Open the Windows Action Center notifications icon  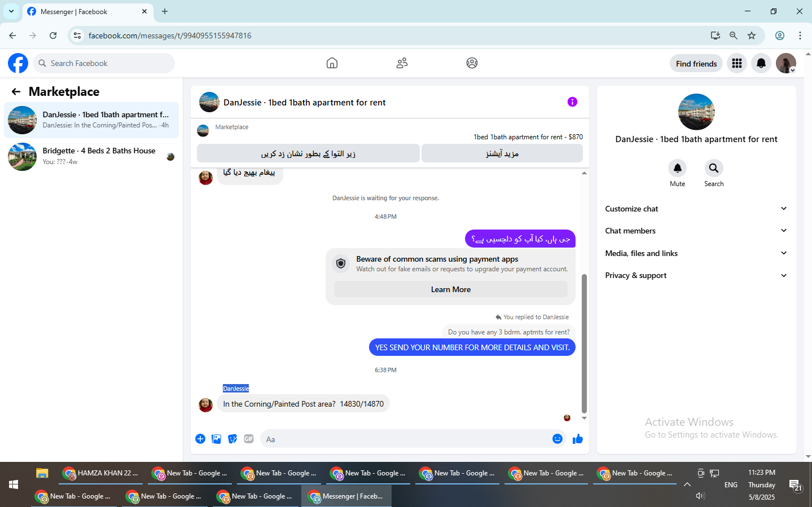(x=796, y=485)
